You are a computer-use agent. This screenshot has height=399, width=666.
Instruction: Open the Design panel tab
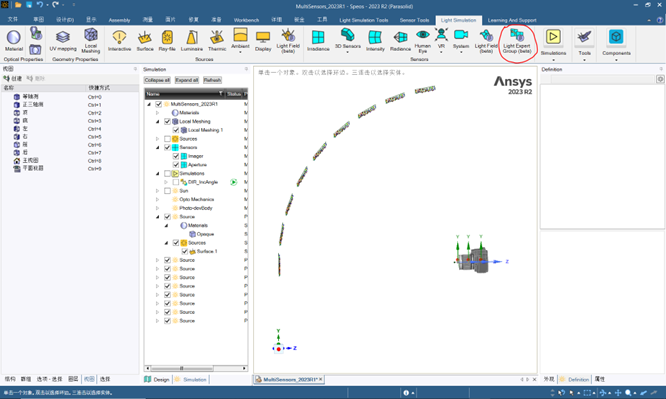pos(157,379)
